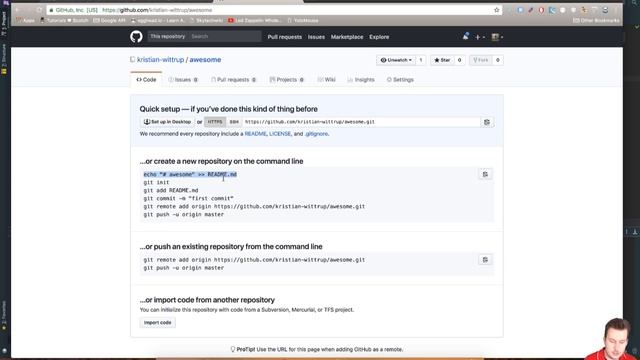
Task: Switch to the Pull requests tab
Action: [x=233, y=80]
